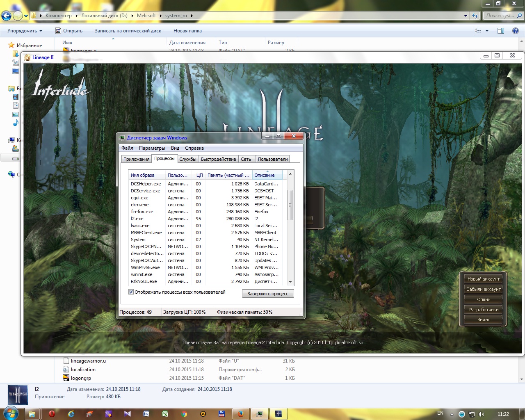
Task: Open the Справка menu in Task Manager
Action: (194, 148)
